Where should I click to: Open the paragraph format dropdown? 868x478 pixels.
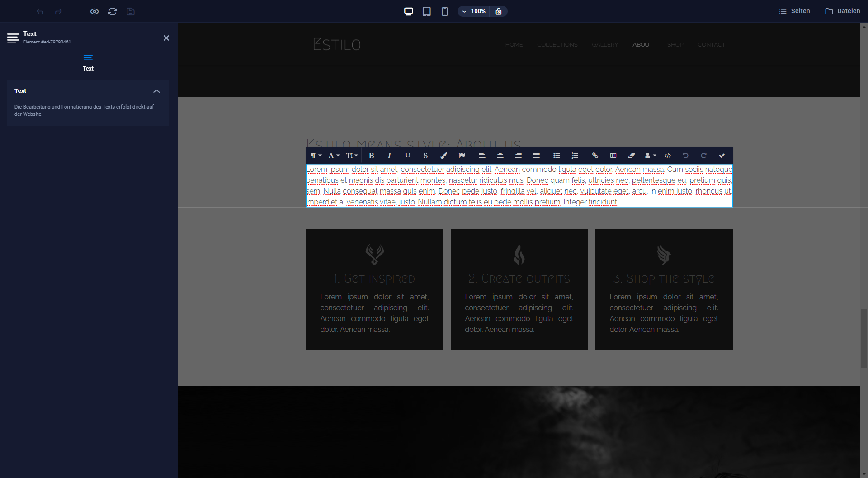click(x=316, y=156)
